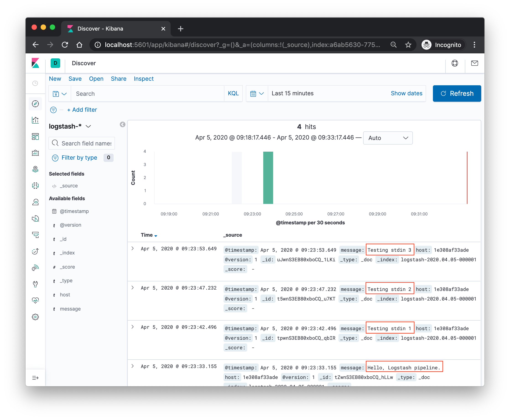
Task: Open the saved queries dropdown
Action: [60, 94]
